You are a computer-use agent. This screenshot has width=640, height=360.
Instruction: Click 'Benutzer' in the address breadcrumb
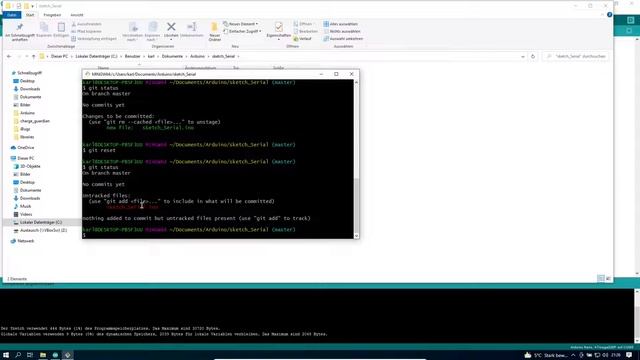click(132, 56)
